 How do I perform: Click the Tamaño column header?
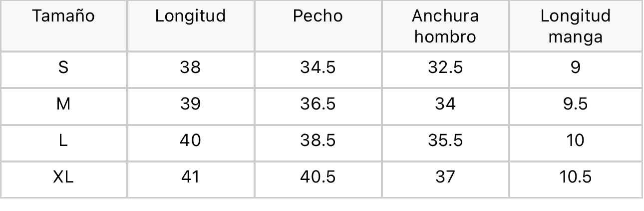click(63, 16)
